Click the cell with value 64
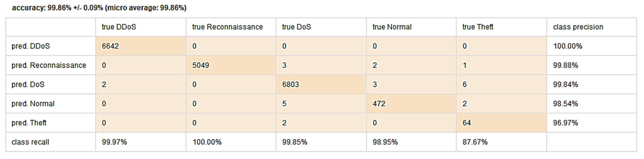This screenshot has height=159, width=644. [467, 123]
